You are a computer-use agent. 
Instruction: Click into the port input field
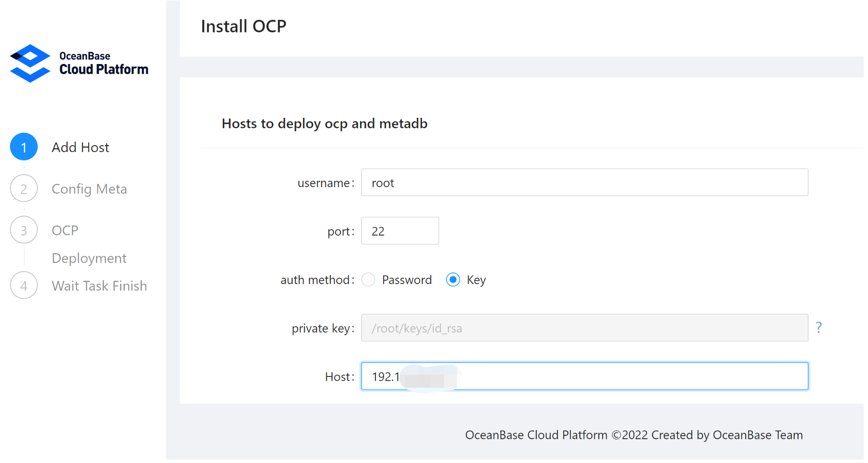(400, 231)
